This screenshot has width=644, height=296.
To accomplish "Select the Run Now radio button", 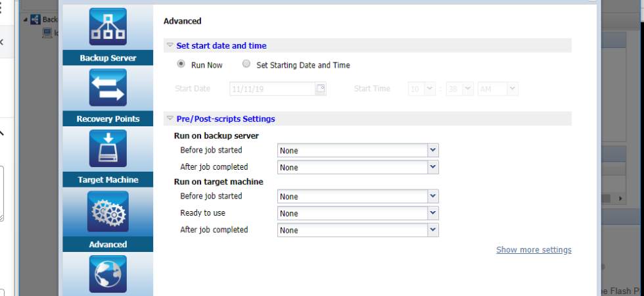I will point(181,64).
